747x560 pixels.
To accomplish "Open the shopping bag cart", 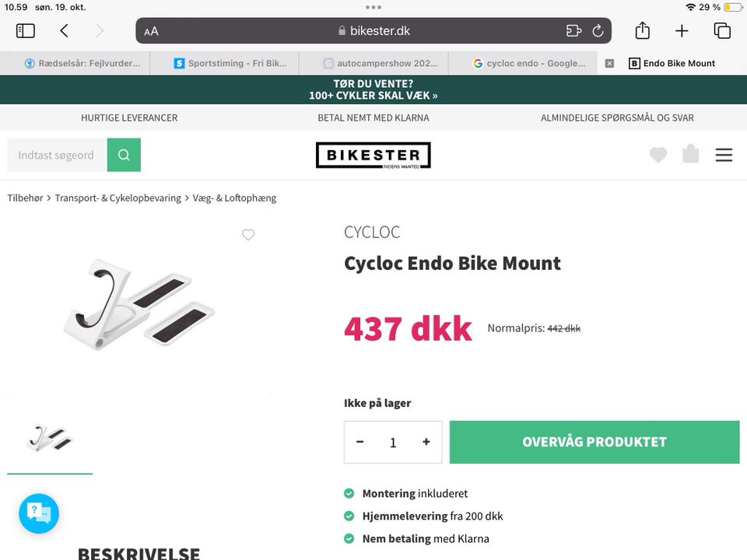I will point(690,154).
